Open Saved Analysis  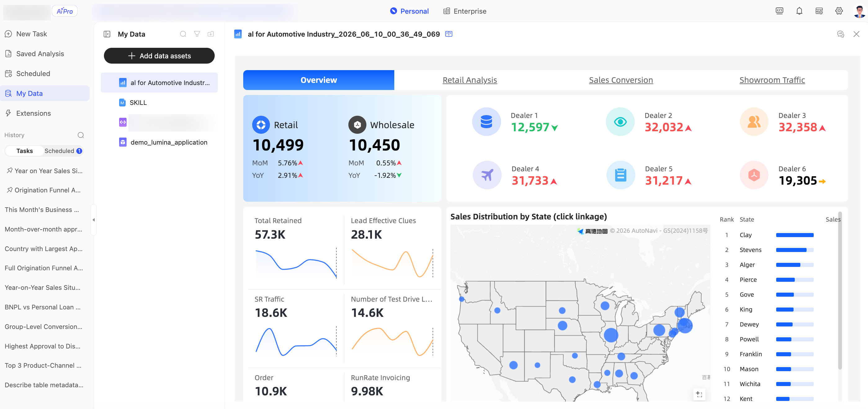click(x=45, y=54)
